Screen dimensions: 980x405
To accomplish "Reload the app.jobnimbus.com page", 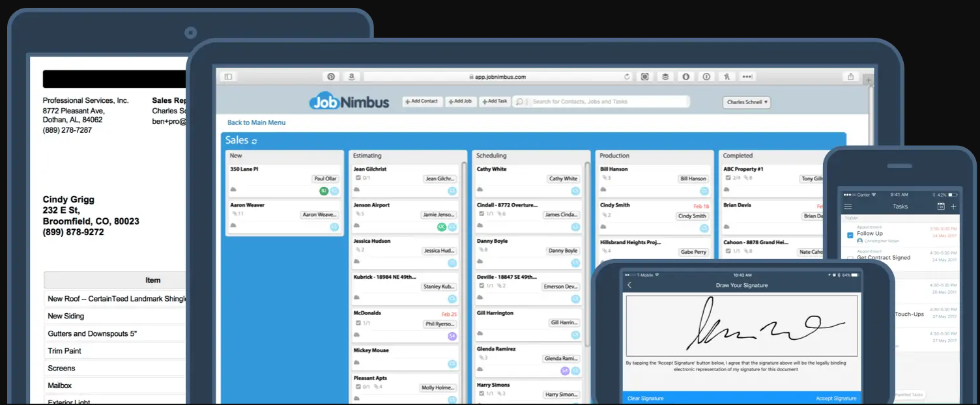I will click(627, 77).
